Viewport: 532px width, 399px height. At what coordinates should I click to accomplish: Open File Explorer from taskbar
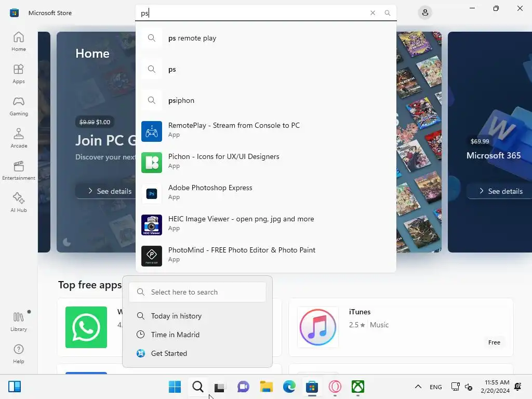coord(267,387)
